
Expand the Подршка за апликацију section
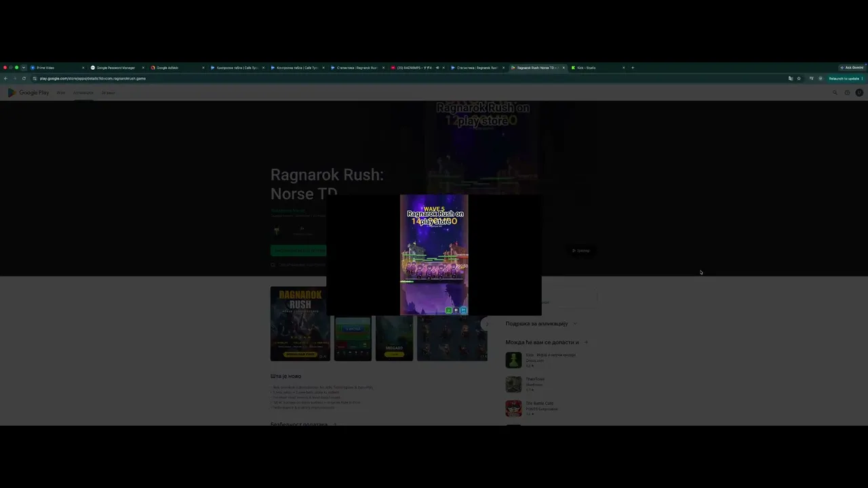point(575,324)
